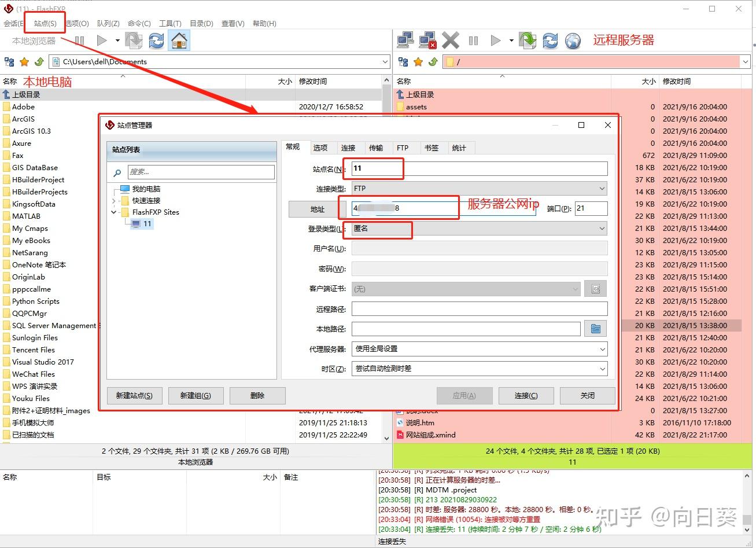Viewport: 756px width, 548px height.
Task: Open 登录类型 匿名 dropdown
Action: coord(480,229)
